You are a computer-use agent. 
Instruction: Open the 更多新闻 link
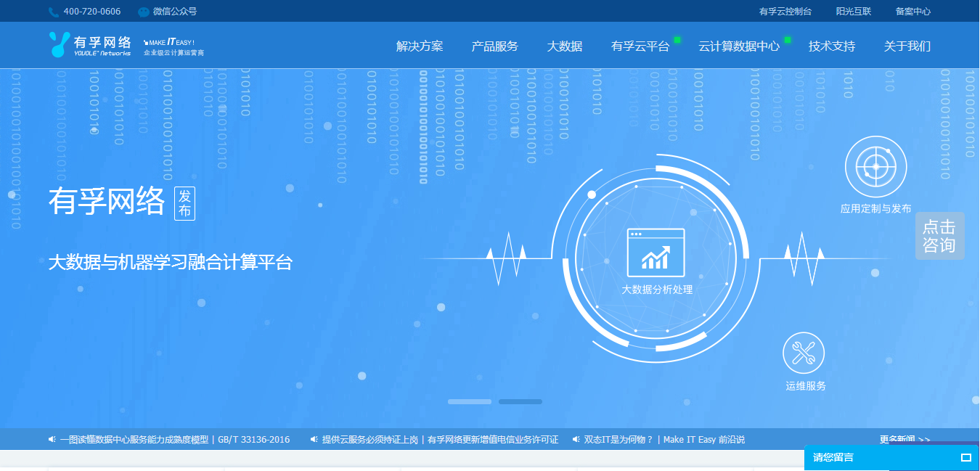tap(905, 439)
